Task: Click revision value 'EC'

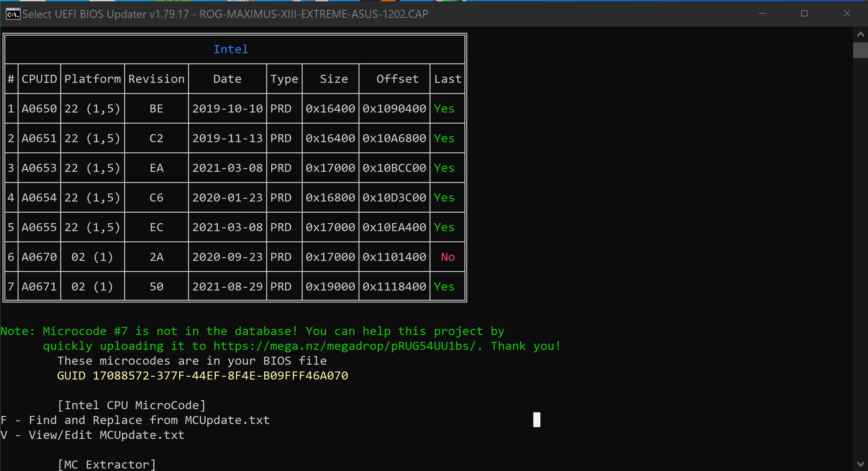Action: [x=157, y=227]
